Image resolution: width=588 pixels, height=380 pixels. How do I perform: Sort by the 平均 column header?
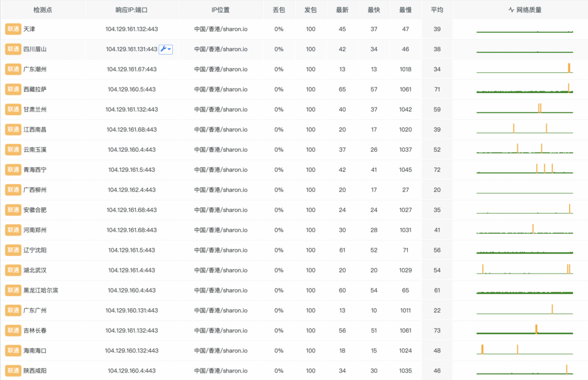[437, 10]
